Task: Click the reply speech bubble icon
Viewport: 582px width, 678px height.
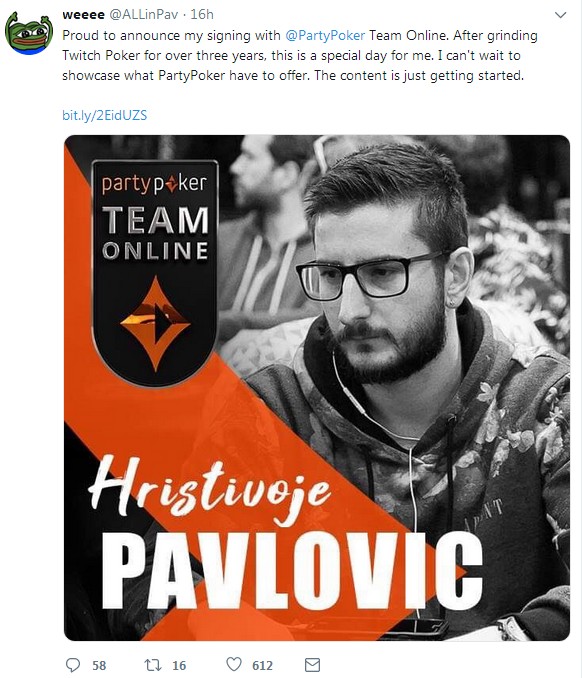Action: pyautogui.click(x=73, y=664)
